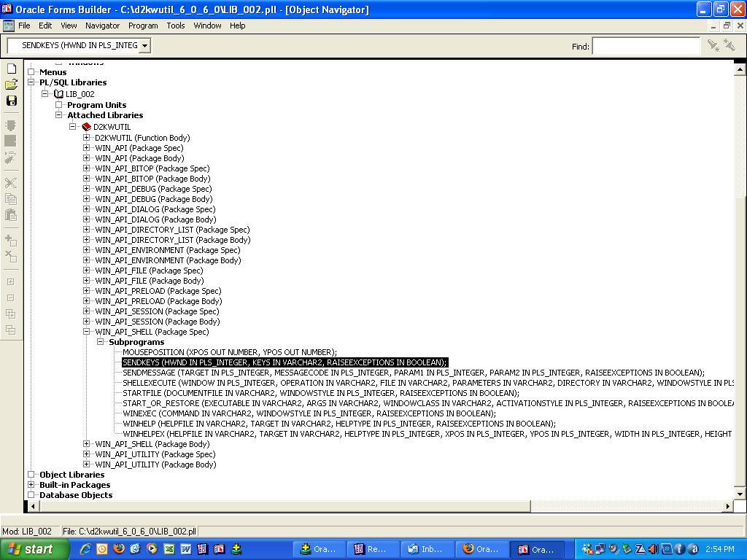
Task: Click the Open folder toolbar icon
Action: (11, 85)
